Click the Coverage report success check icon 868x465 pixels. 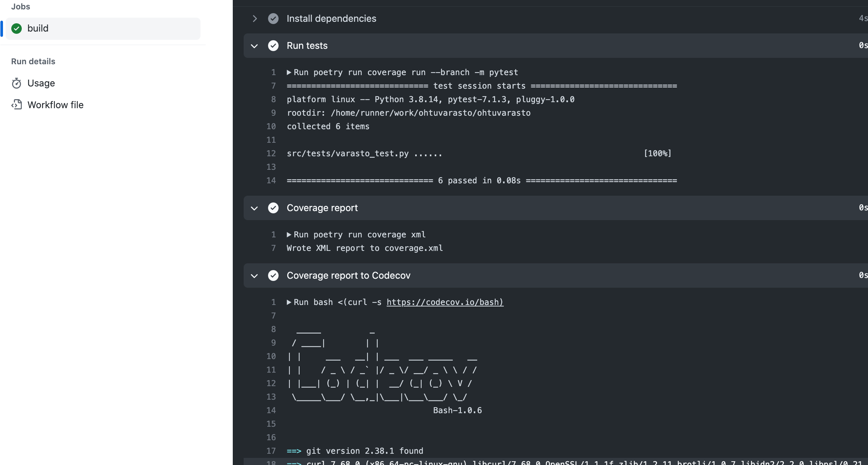[x=273, y=208]
